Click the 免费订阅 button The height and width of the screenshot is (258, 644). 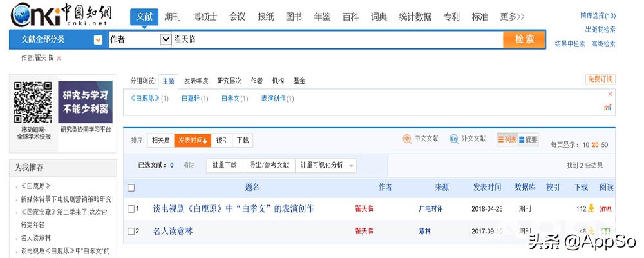coord(600,79)
